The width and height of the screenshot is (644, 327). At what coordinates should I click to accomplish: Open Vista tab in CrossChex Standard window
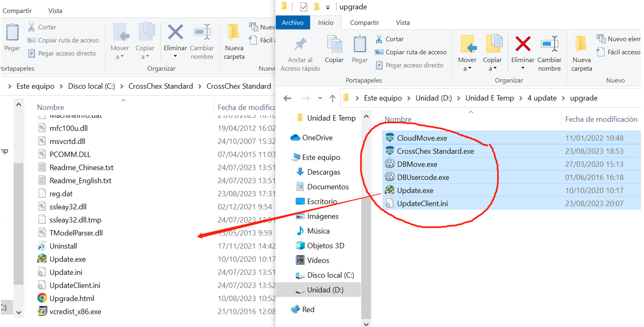tap(55, 11)
